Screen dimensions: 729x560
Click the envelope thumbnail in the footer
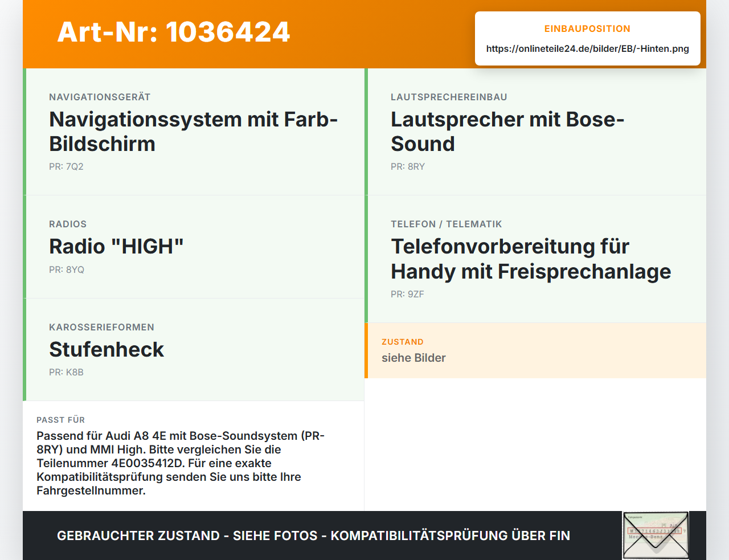pos(656,536)
